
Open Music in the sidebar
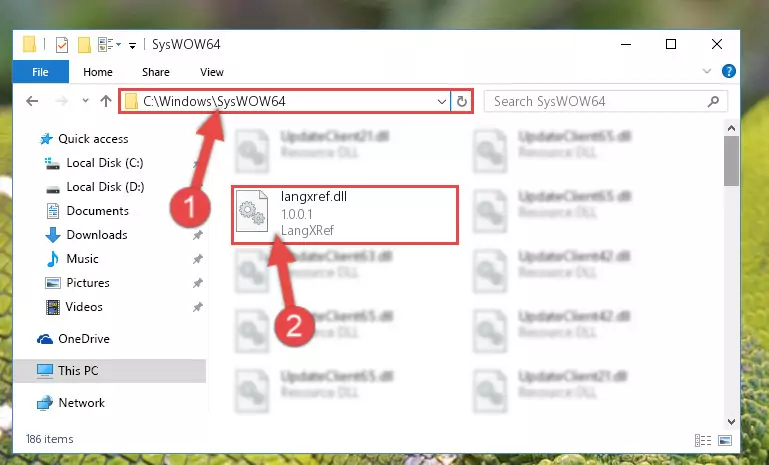[x=82, y=259]
